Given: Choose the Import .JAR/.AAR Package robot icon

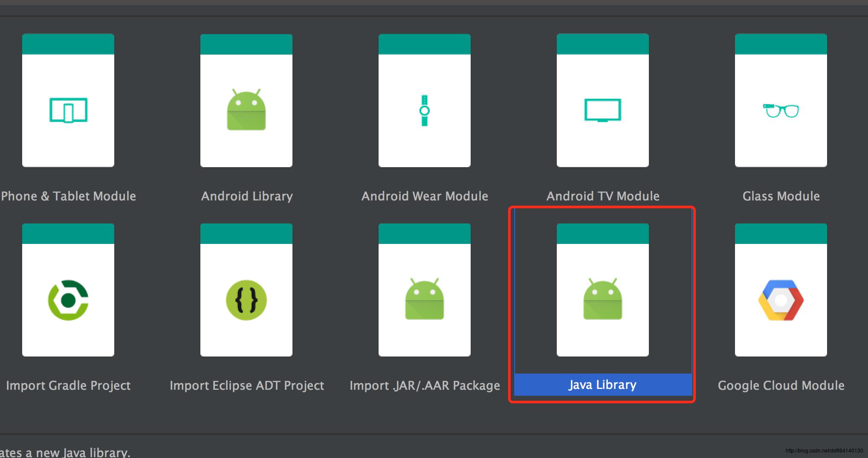Looking at the screenshot, I should pos(424,299).
